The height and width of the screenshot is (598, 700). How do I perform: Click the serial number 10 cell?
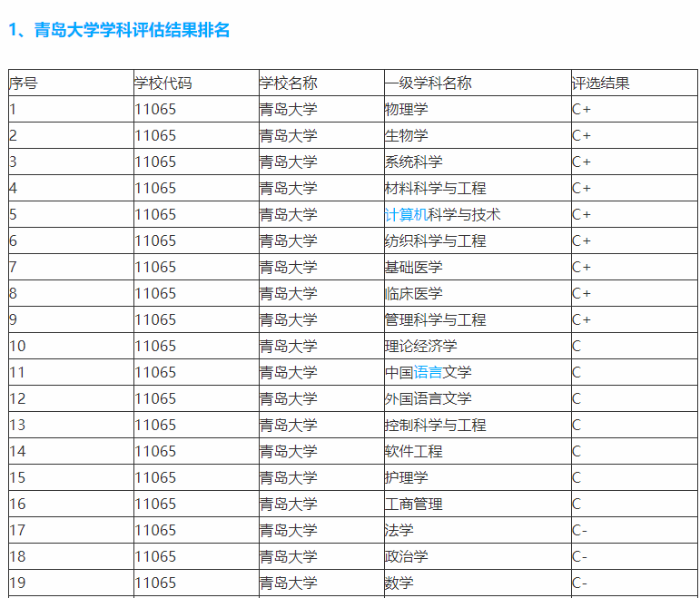71,347
